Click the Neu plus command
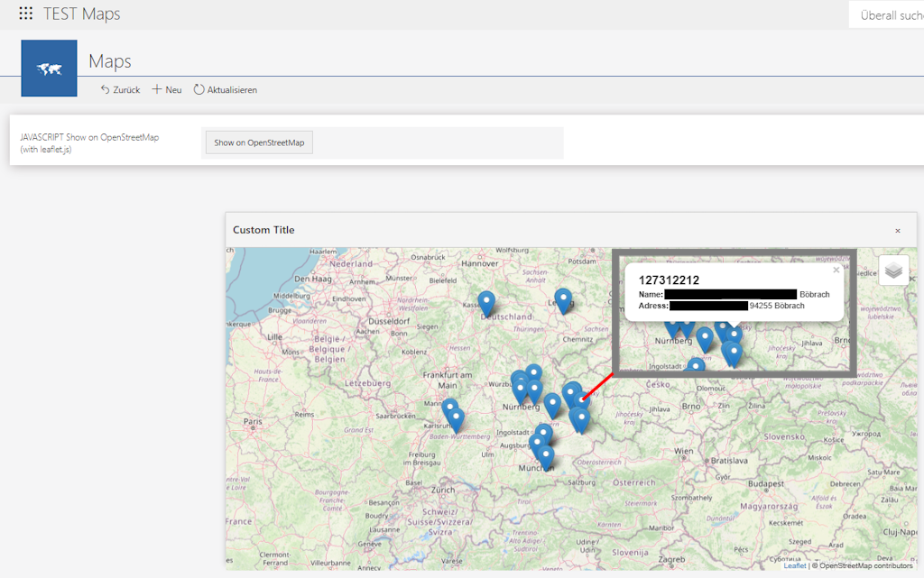This screenshot has height=578, width=924. pos(166,90)
